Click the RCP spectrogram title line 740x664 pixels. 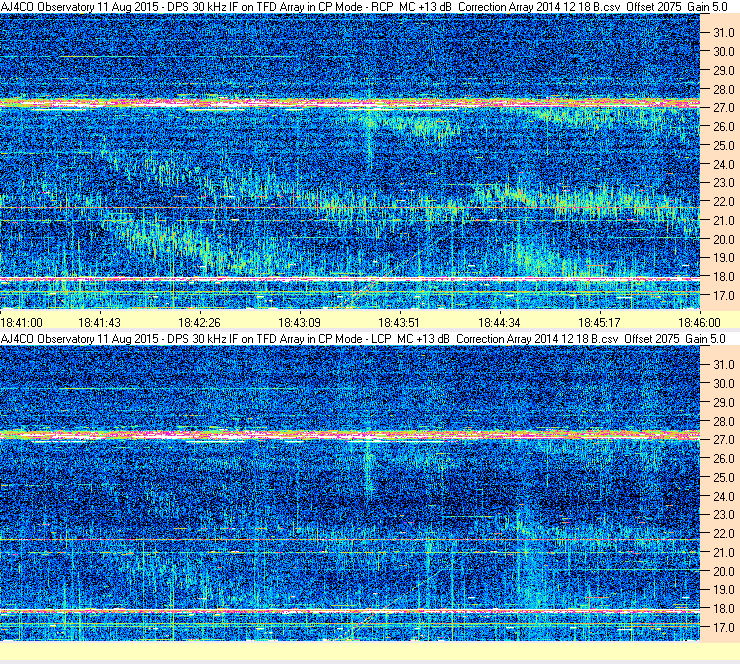(x=364, y=7)
